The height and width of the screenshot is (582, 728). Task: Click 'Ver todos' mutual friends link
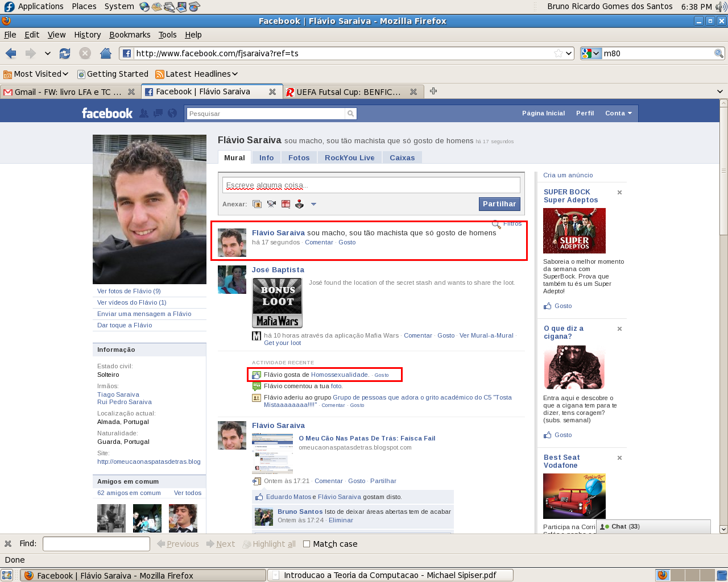188,493
